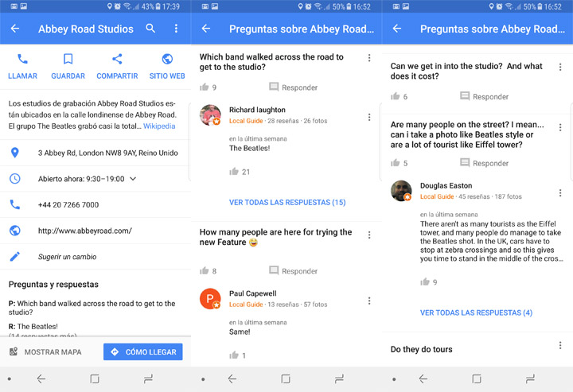This screenshot has width=573, height=392.
Task: Like Paul Capewell's 'Same!' answer
Action: click(234, 355)
